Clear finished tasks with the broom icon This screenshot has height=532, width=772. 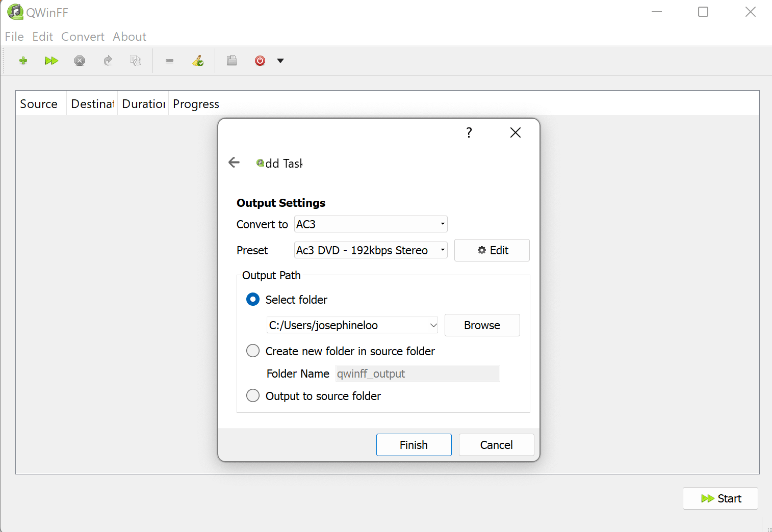pyautogui.click(x=198, y=61)
